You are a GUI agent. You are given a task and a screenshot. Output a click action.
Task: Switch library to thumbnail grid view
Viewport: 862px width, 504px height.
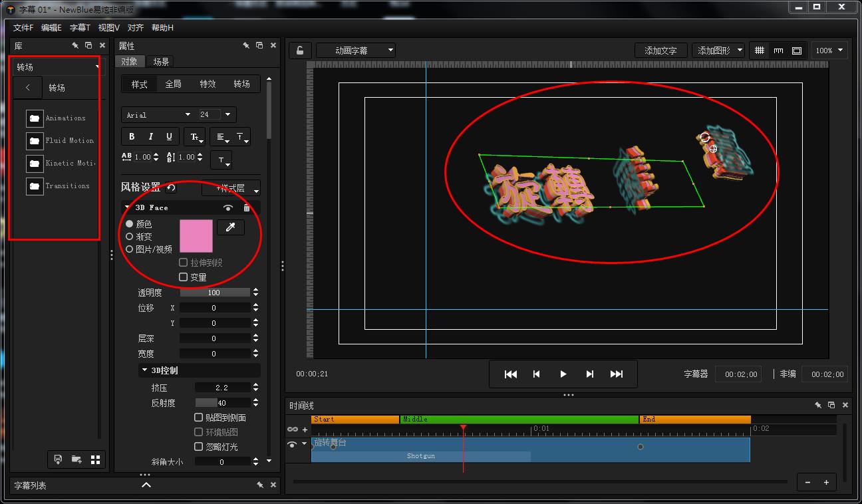click(x=95, y=459)
